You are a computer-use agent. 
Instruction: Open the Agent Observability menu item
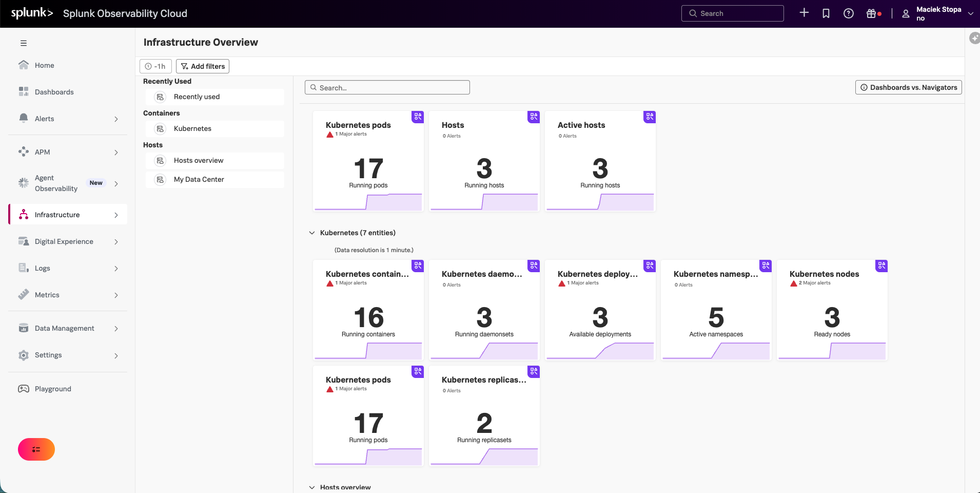click(68, 183)
